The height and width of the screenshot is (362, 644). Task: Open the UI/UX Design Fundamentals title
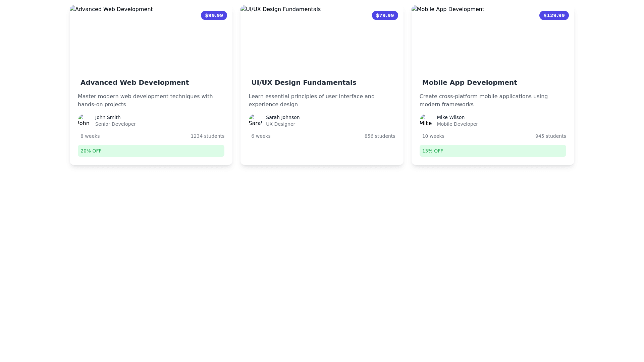304,82
